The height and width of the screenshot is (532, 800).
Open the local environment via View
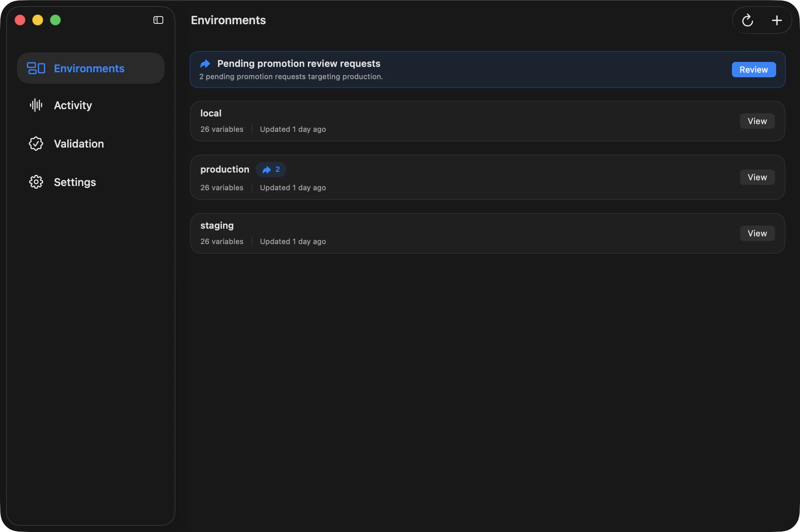click(x=757, y=121)
